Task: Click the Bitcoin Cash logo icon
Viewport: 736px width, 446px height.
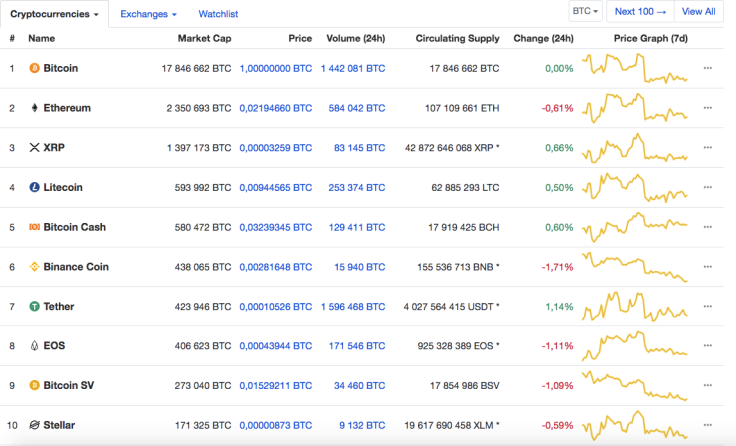Action: (34, 227)
